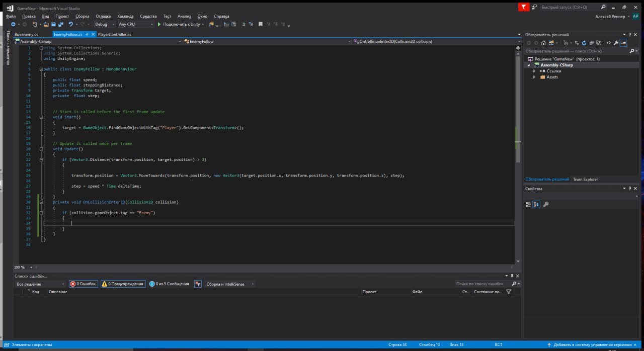Toggle the 0 Ошибки errors filter
644x351 pixels.
coord(83,284)
